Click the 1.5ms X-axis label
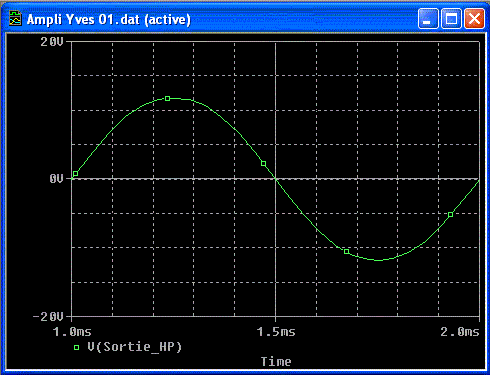This screenshot has height=375, width=490. (x=276, y=332)
